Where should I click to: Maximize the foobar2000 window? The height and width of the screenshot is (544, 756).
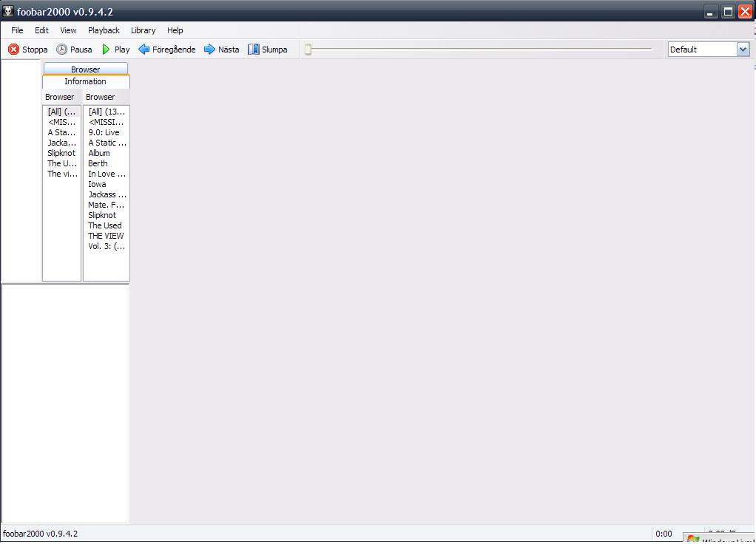coord(728,12)
